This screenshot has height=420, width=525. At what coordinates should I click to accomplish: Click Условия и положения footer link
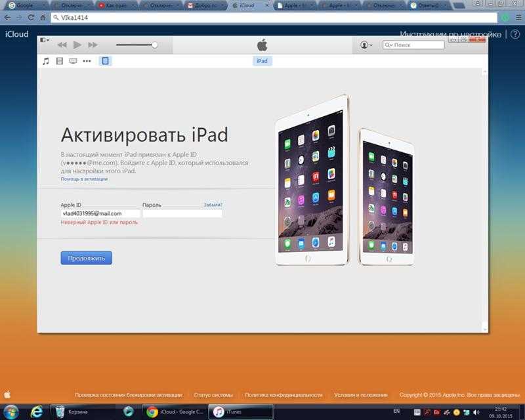[x=360, y=395]
